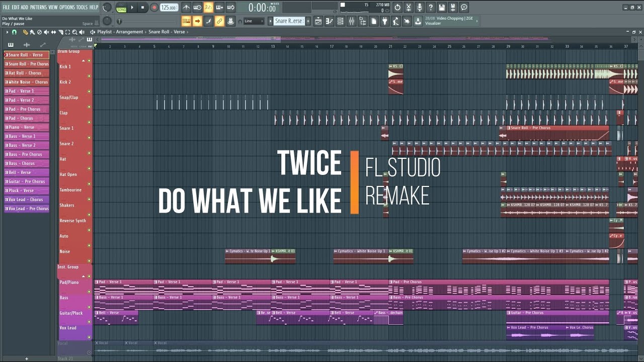
Task: Click the microphone recording icon
Action: (x=420, y=7)
